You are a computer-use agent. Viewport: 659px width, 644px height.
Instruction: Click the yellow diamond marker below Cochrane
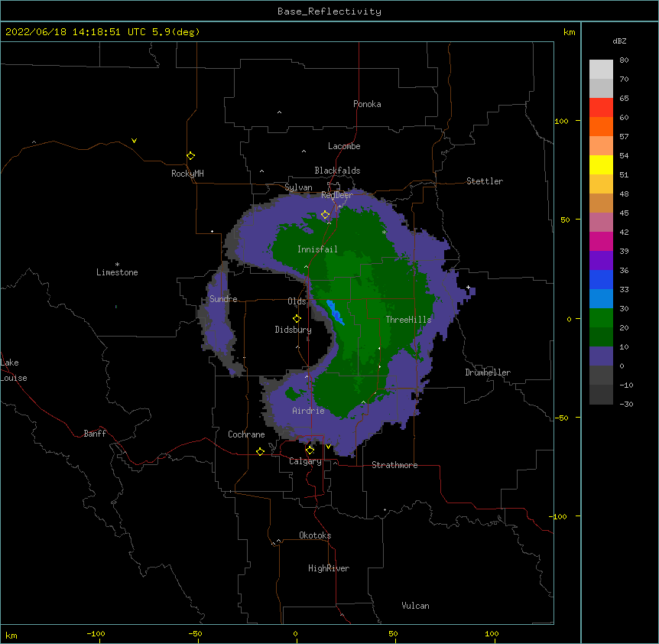point(260,452)
